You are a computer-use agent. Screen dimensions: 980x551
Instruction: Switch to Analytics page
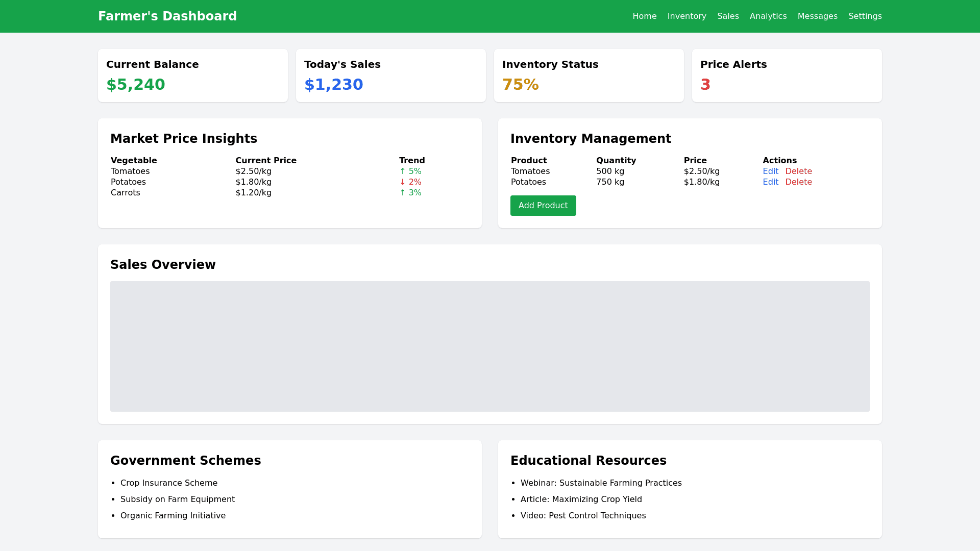tap(768, 16)
